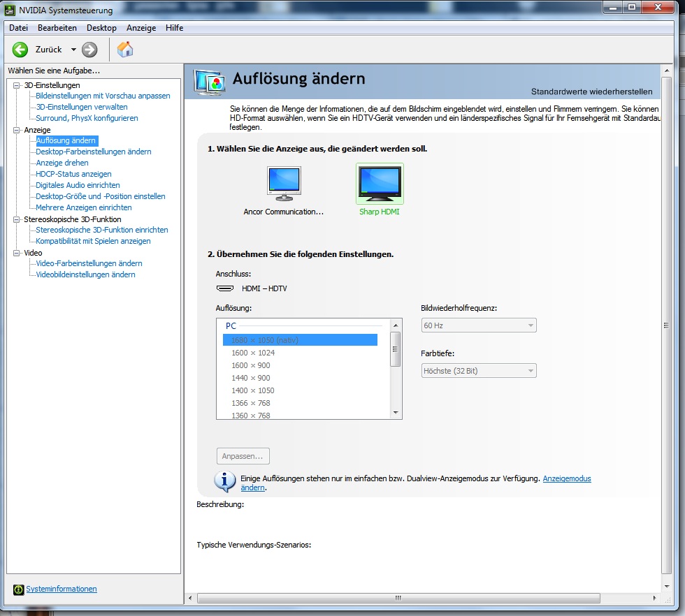Select the Ancor Communication monitor icon

point(284,184)
